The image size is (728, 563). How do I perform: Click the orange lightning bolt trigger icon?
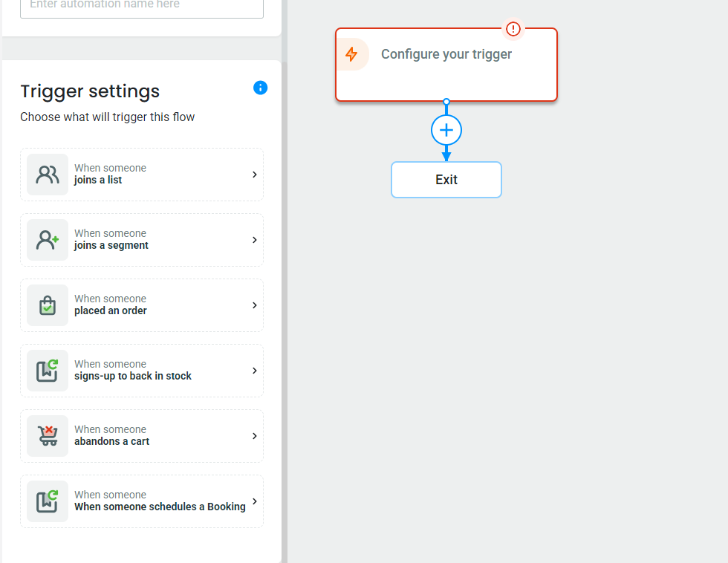351,54
